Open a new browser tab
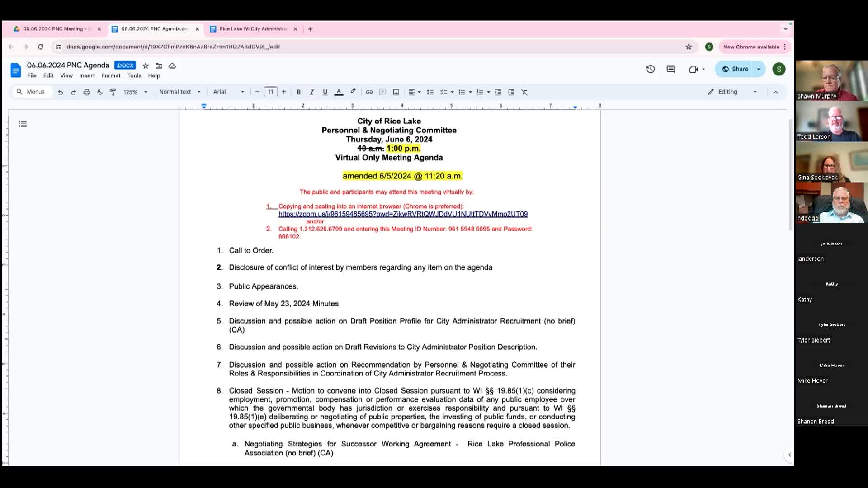Image resolution: width=868 pixels, height=488 pixels. tap(310, 29)
